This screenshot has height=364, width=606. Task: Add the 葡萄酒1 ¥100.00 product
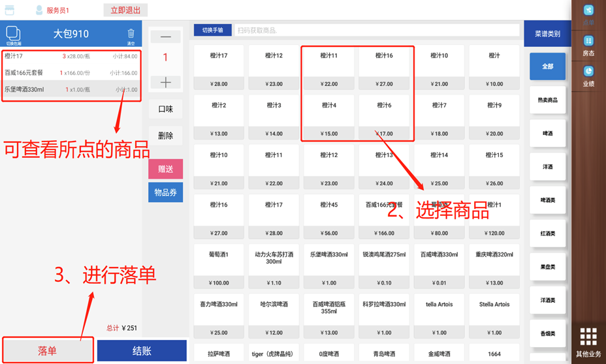(219, 266)
